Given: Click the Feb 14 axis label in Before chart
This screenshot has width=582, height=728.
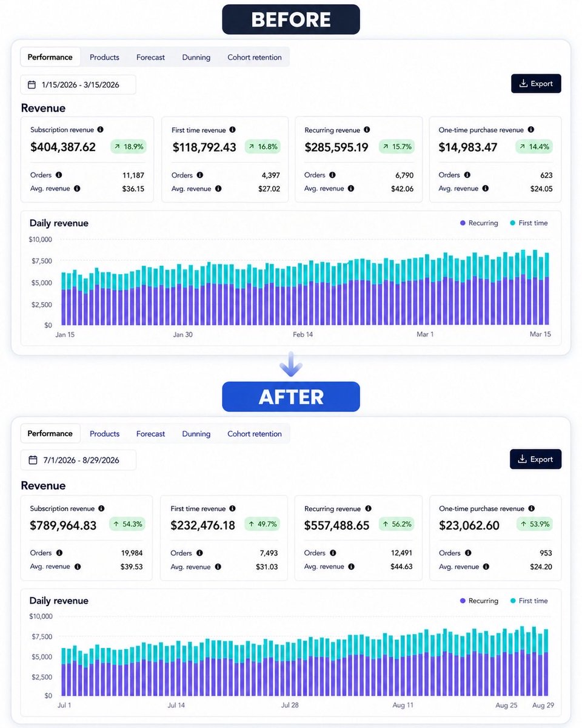Looking at the screenshot, I should [303, 334].
